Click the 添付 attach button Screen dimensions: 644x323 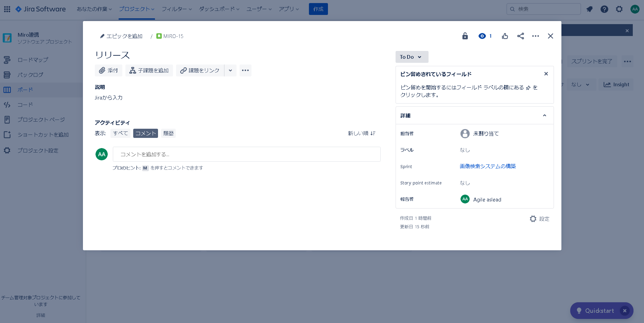108,70
